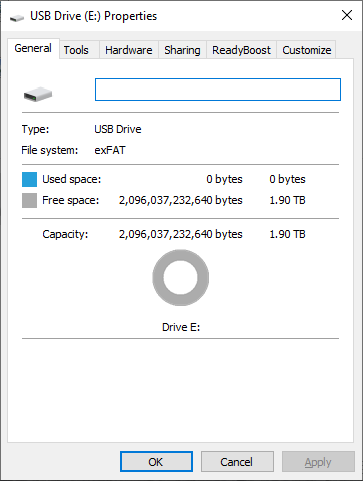Click the 'Free space:' label
The width and height of the screenshot is (363, 481).
[x=71, y=200]
